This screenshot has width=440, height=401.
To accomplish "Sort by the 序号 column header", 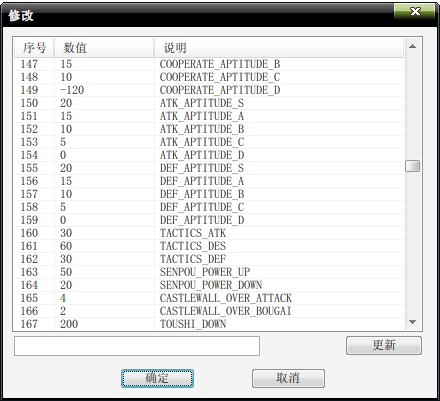I will coord(34,48).
